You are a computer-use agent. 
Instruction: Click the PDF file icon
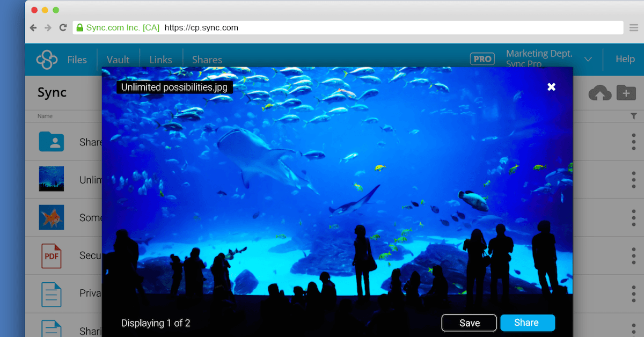tap(52, 255)
